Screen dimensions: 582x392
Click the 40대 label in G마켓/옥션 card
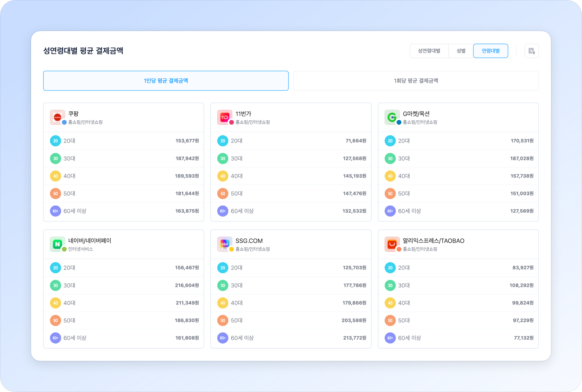(404, 176)
